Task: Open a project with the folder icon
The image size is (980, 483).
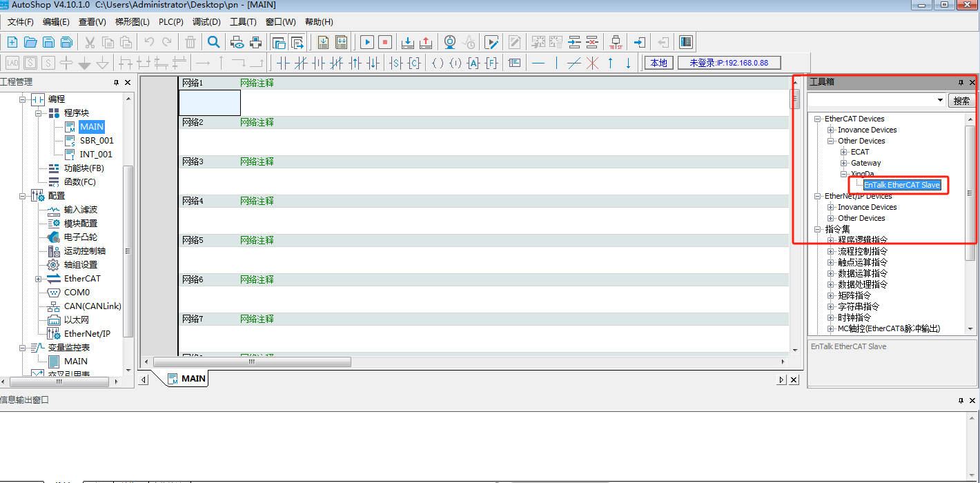Action: click(30, 42)
